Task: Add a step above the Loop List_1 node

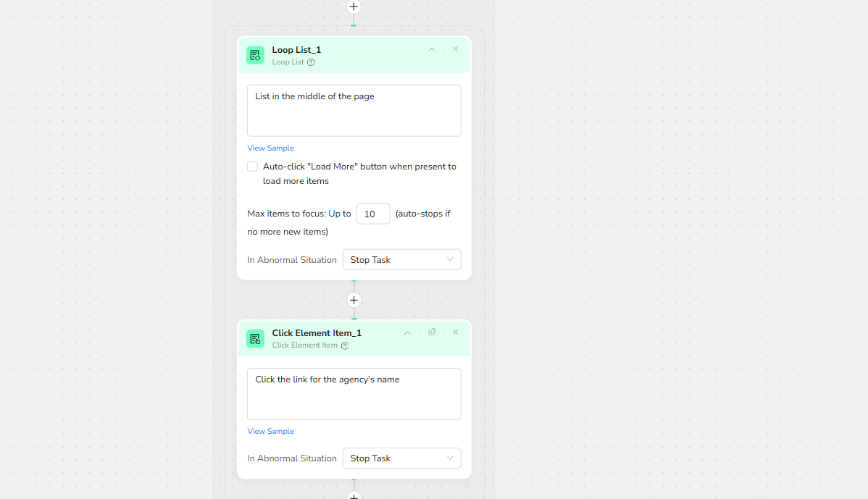Action: point(354,7)
